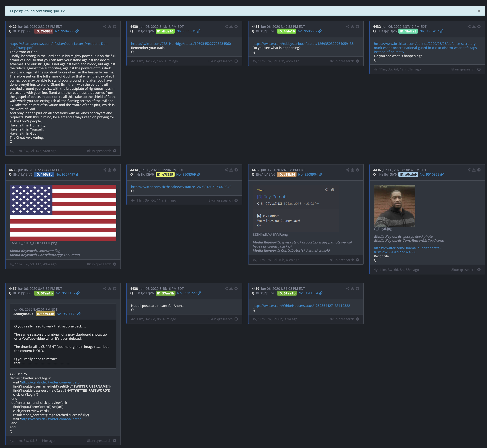This screenshot has width=487, height=448.
Task: Click ID: ac933c badge on Anonymous post
Action: [45, 314]
